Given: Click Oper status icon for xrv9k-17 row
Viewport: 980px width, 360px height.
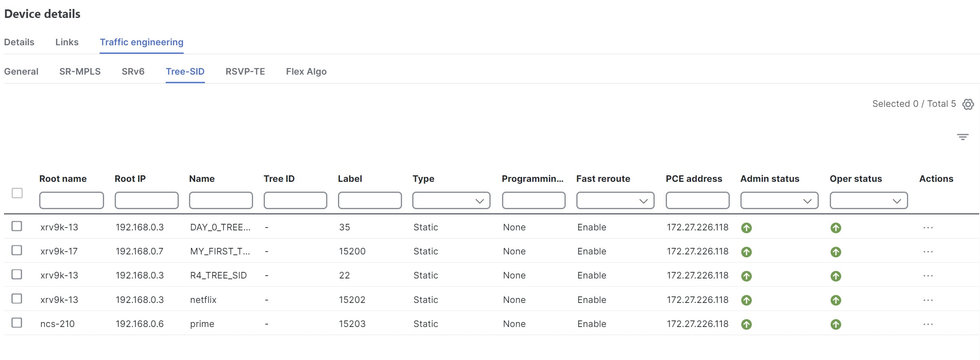Looking at the screenshot, I should (836, 252).
